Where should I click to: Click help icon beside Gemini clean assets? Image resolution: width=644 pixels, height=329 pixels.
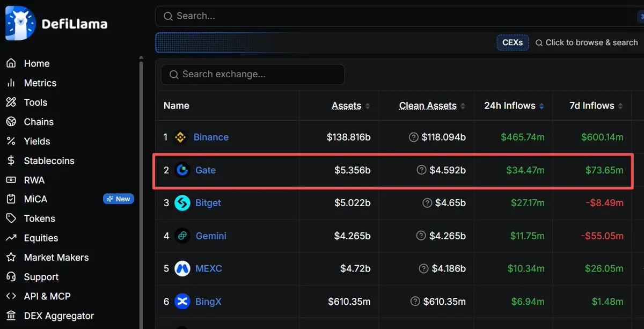pos(422,236)
